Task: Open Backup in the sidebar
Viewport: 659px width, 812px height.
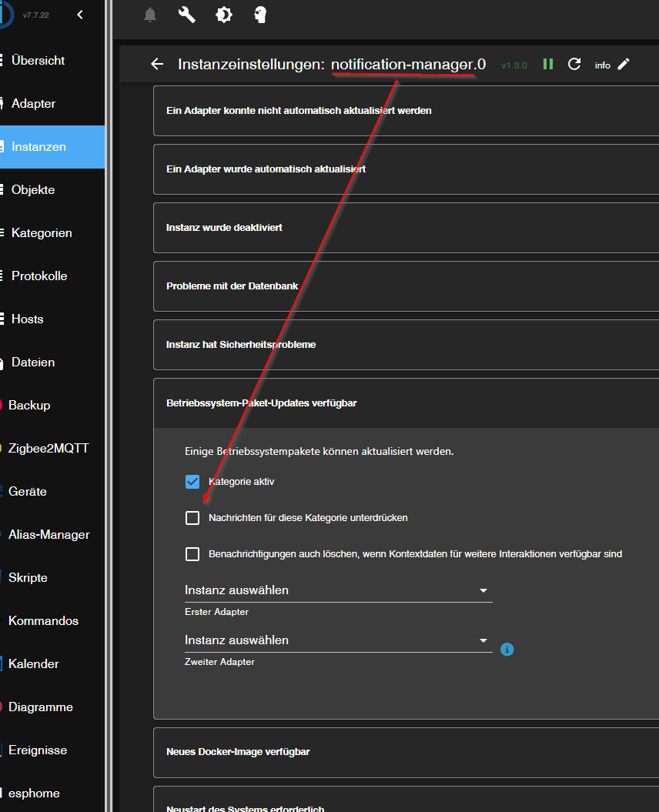Action: pyautogui.click(x=52, y=405)
